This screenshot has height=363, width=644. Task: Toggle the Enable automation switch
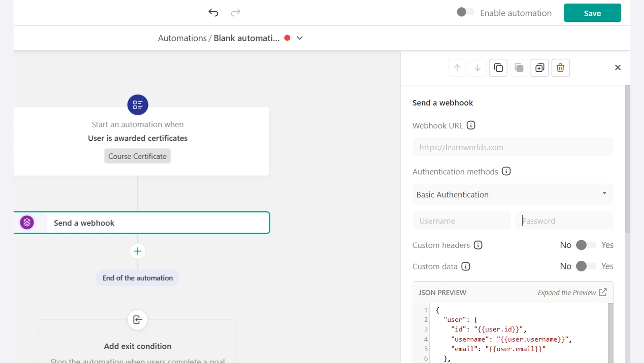click(465, 12)
